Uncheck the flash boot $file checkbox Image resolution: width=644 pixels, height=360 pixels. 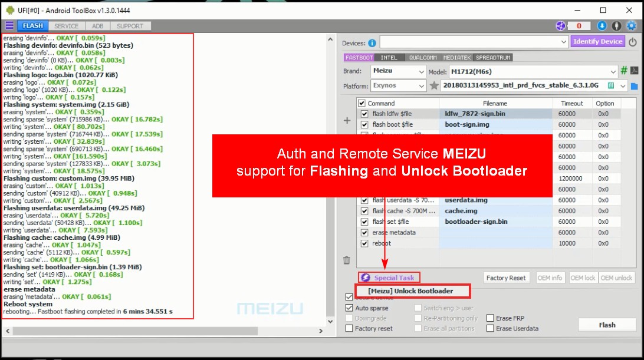(364, 124)
